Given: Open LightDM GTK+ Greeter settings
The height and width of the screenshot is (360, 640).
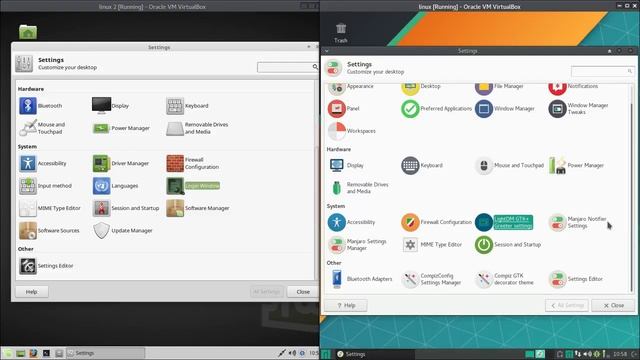Looking at the screenshot, I should [x=504, y=222].
